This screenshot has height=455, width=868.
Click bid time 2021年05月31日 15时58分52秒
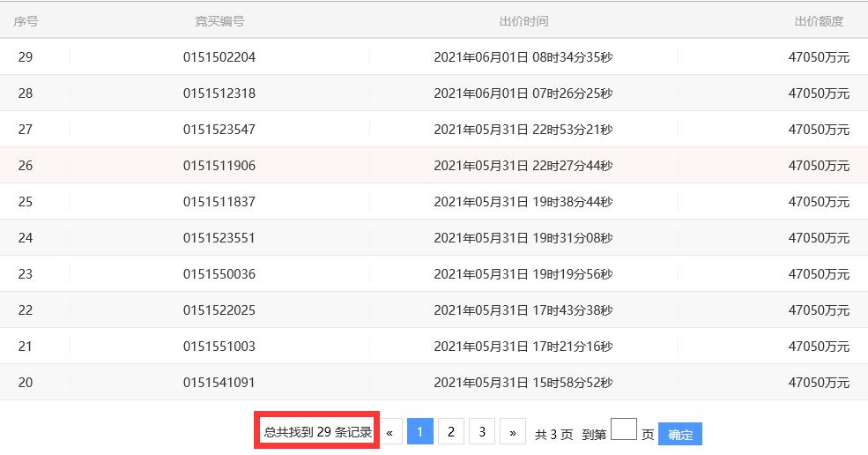[523, 382]
